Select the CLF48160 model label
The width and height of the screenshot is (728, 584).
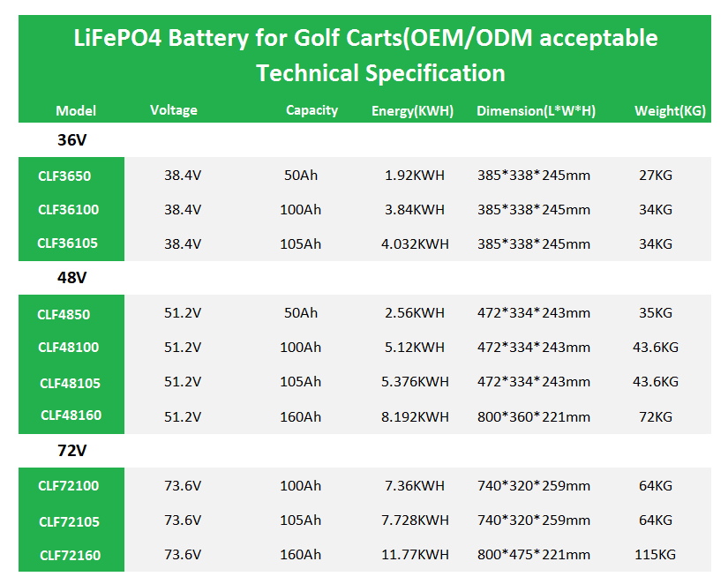point(70,416)
